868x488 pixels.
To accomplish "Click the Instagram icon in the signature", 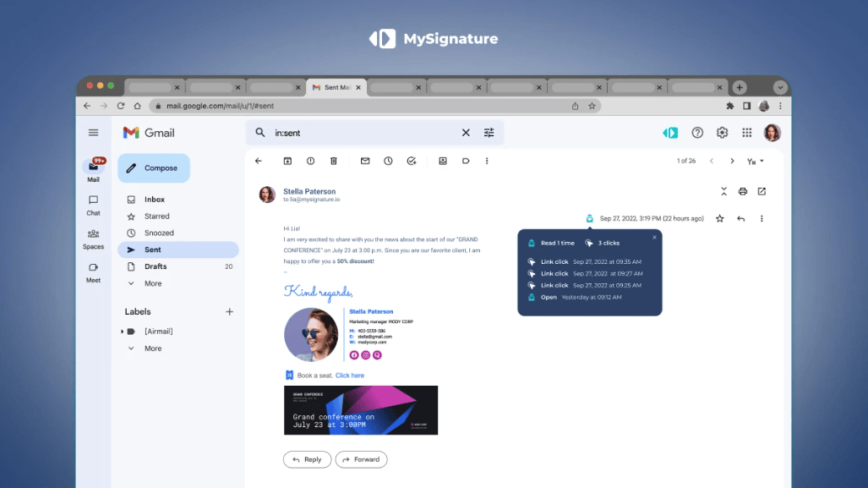I will (365, 355).
